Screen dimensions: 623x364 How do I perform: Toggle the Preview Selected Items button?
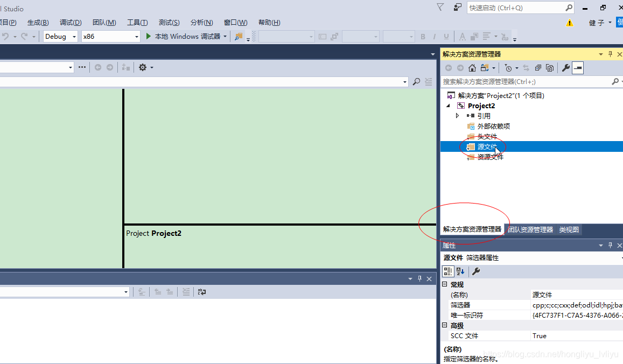click(578, 68)
